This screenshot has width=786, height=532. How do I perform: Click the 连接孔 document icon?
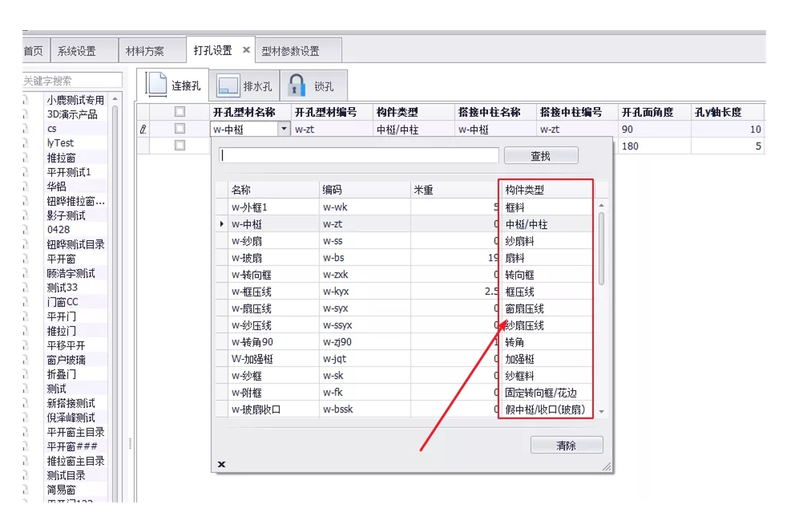(x=156, y=85)
